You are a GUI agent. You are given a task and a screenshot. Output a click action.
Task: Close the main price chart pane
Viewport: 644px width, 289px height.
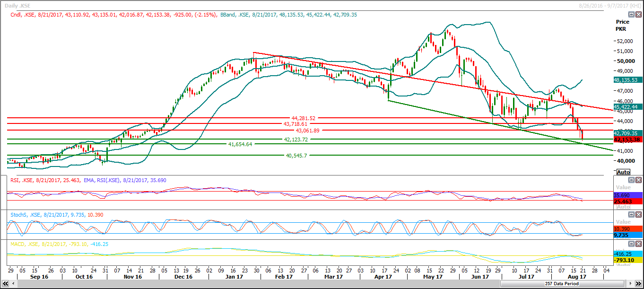click(x=638, y=15)
